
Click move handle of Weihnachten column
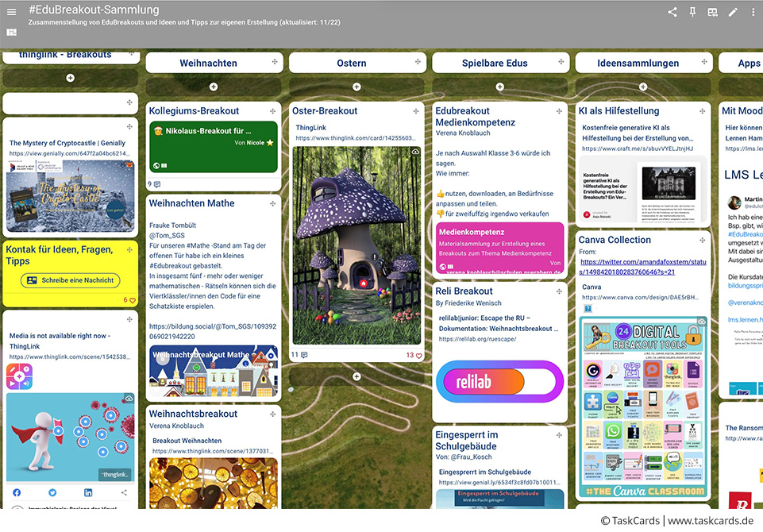pos(275,62)
